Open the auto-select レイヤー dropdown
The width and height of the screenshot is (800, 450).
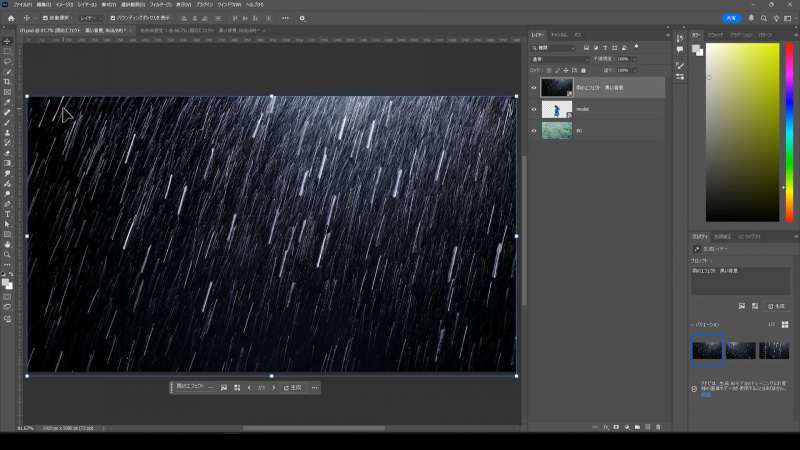pos(89,18)
